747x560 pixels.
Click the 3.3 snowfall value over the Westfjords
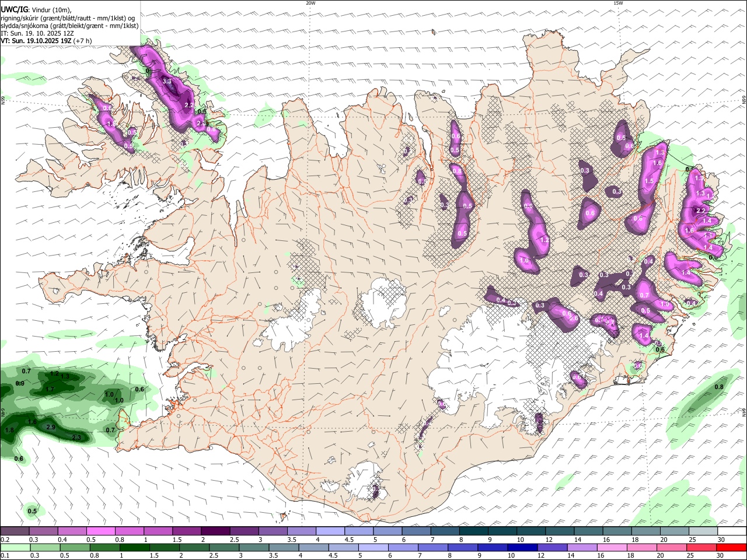pyautogui.click(x=167, y=81)
